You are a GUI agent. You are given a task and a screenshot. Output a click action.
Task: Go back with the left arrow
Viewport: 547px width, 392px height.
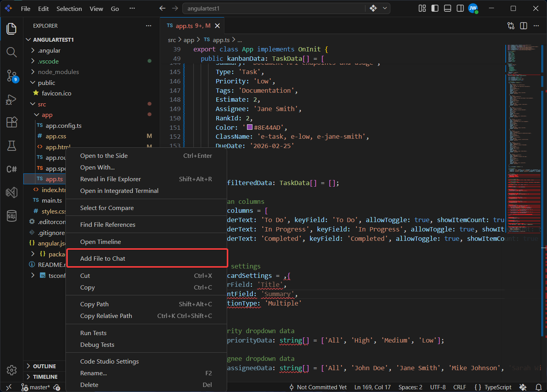click(162, 8)
